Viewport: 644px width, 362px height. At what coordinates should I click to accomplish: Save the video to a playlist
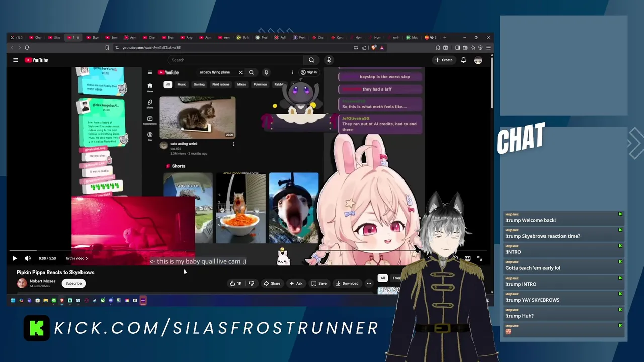319,283
